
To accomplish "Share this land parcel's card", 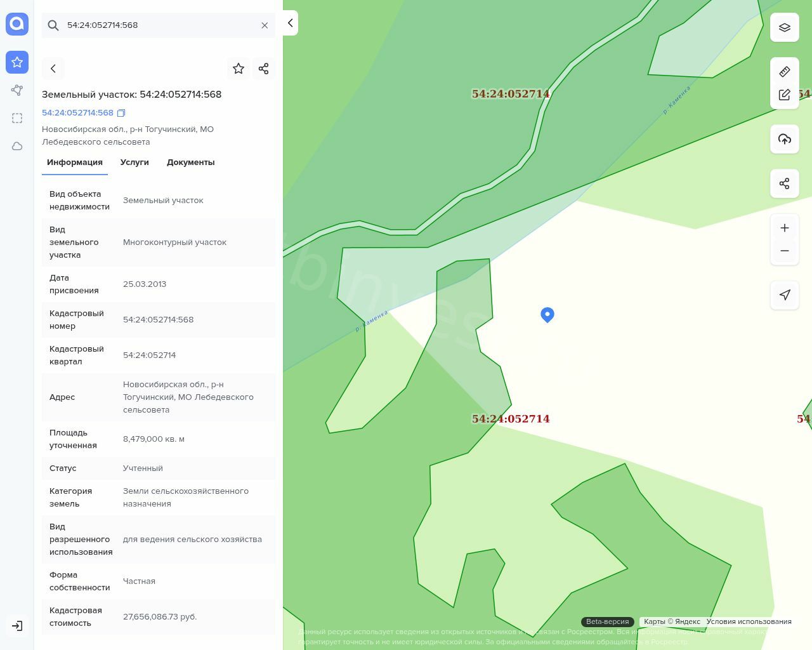I will pyautogui.click(x=264, y=69).
